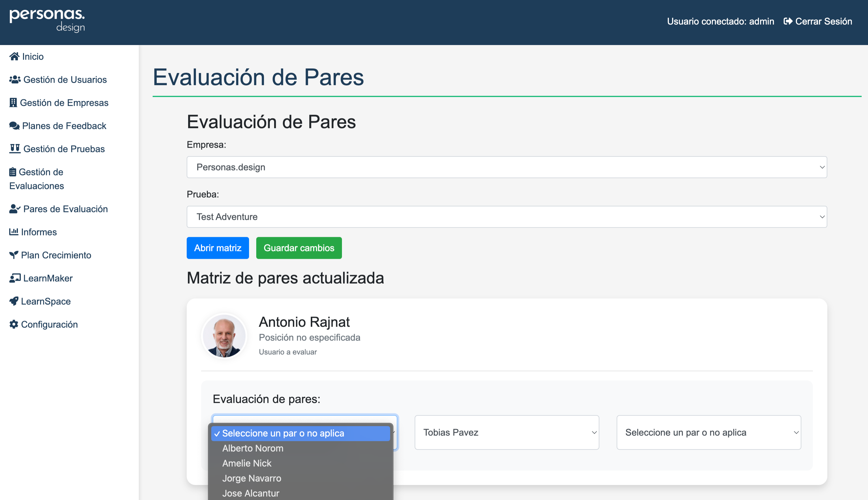Click the seedling icon for Plan Crecimiento
This screenshot has width=868, height=500.
(x=14, y=255)
